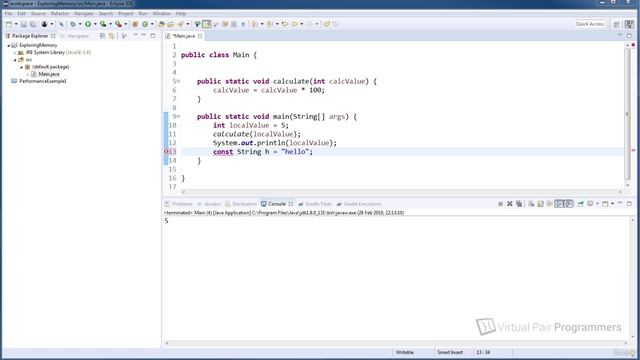640x360 pixels.
Task: Click the Last Edit Location icon
Action: 285,24
